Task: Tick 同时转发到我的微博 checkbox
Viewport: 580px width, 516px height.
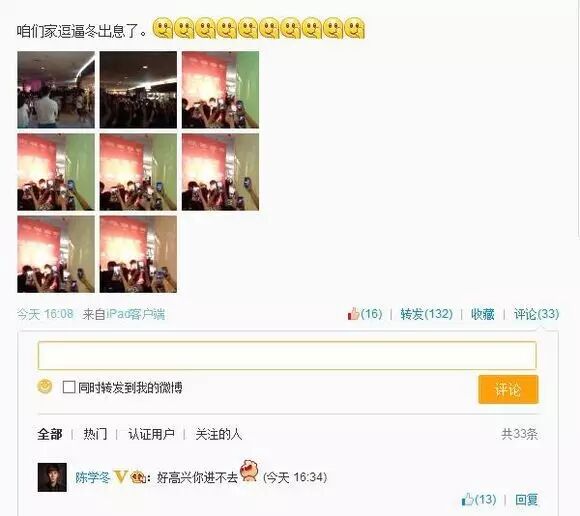Action: point(69,387)
